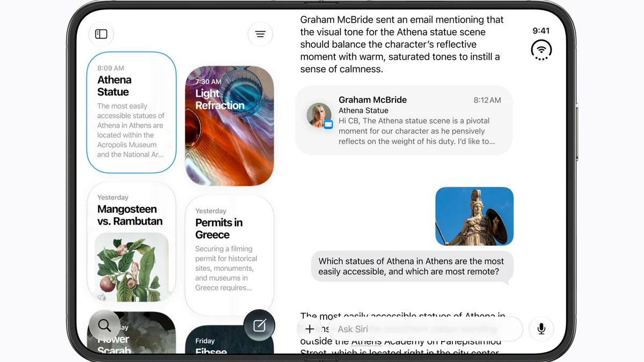The width and height of the screenshot is (644, 362).
Task: Open the botanical illustration in Mangosteen note
Action: (131, 267)
